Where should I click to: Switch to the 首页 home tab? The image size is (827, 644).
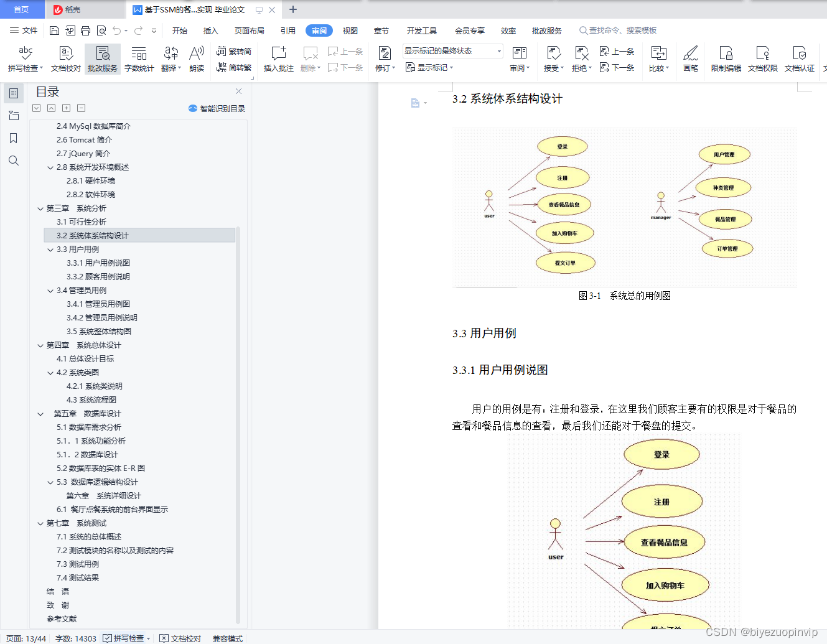(x=22, y=9)
